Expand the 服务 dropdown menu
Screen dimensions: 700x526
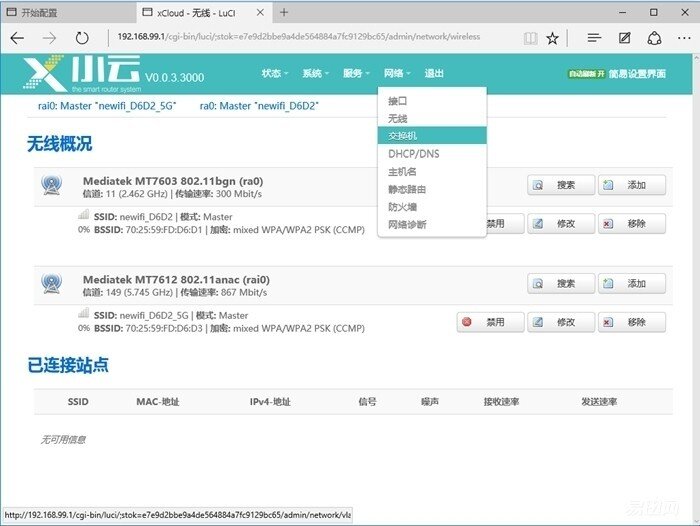click(356, 74)
